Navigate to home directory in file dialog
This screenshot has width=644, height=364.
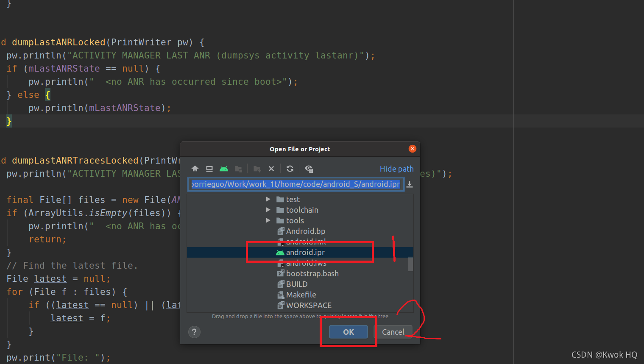[195, 169]
